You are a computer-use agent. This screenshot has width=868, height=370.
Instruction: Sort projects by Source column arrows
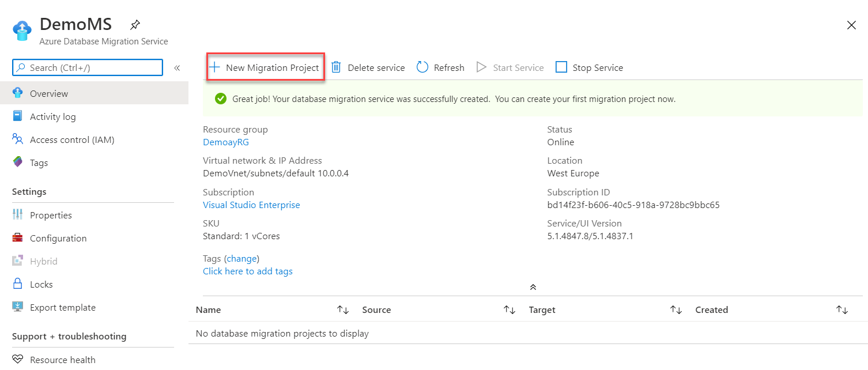(510, 310)
